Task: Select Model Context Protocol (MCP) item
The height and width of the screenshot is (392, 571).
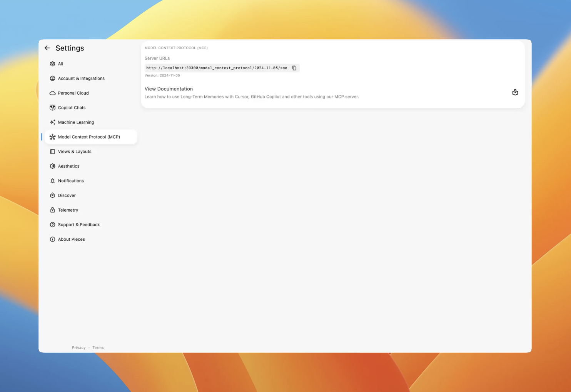Action: (91, 137)
